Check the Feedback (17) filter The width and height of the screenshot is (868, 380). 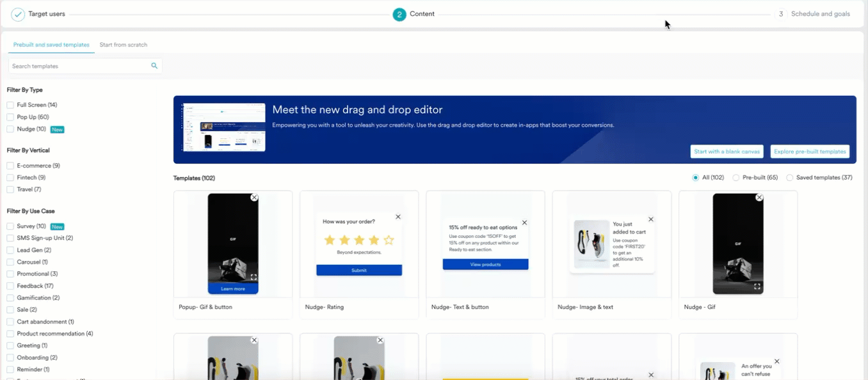point(10,286)
